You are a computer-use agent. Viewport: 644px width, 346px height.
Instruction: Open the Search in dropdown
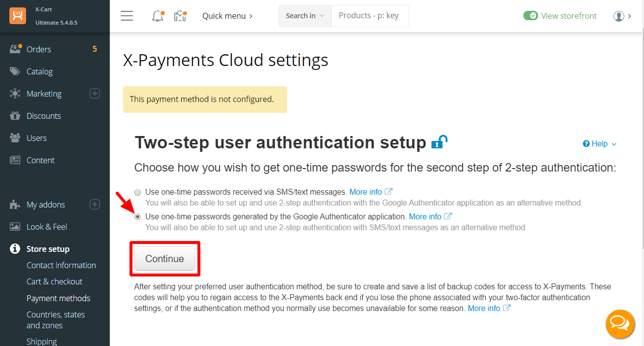click(x=305, y=16)
